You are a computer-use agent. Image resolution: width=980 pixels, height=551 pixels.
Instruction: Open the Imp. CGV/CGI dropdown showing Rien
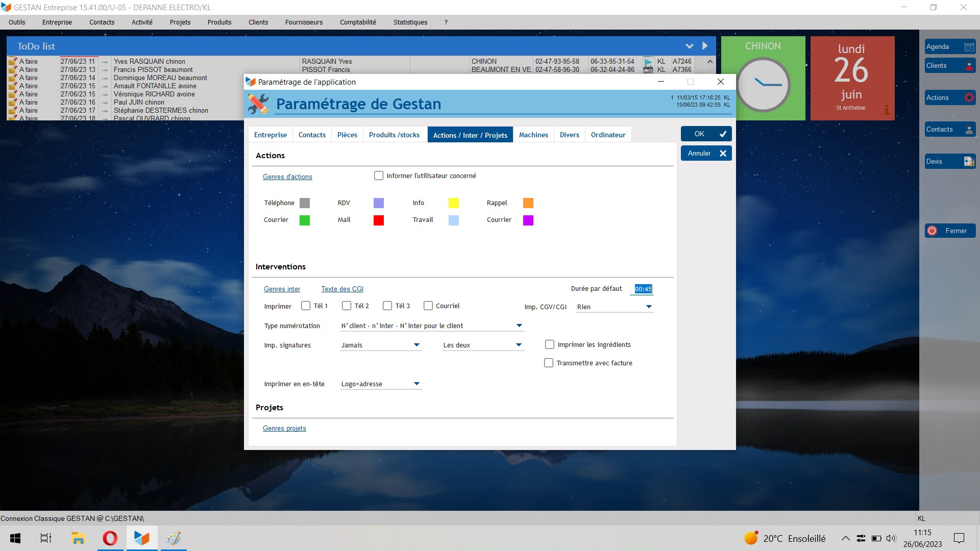[x=649, y=307]
